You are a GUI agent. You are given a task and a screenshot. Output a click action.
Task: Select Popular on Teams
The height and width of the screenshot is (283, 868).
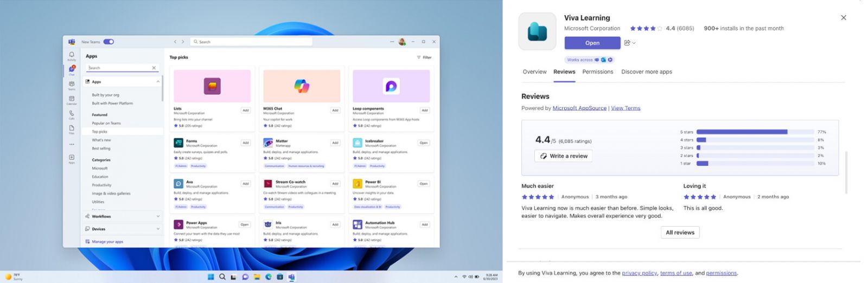[x=106, y=123]
